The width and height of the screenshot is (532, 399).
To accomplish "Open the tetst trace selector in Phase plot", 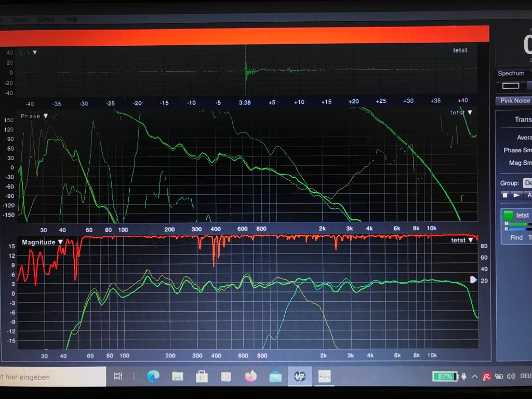I will click(470, 112).
